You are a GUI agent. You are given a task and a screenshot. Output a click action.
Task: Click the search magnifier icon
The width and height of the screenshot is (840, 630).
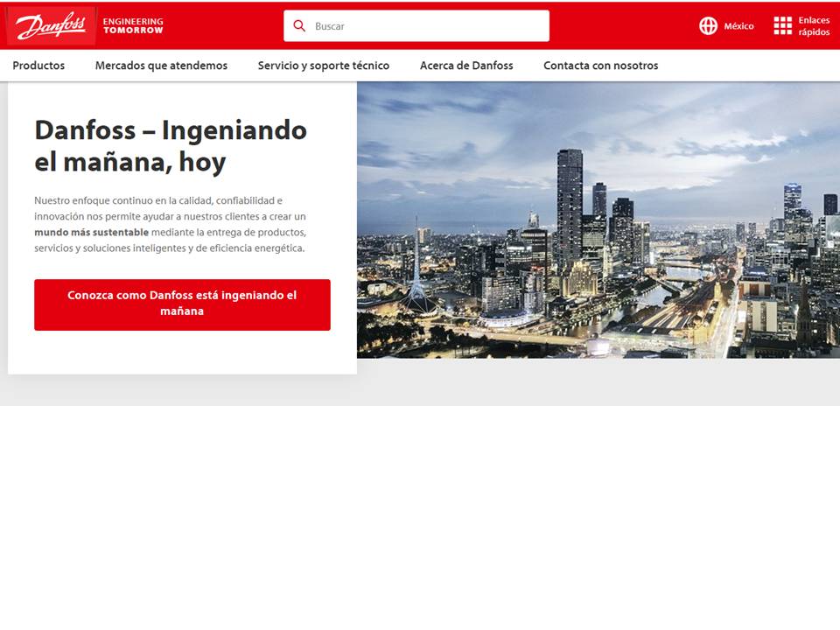(x=299, y=25)
